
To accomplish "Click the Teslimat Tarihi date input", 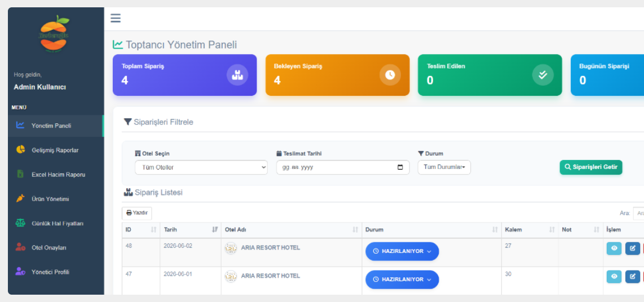I will [343, 167].
